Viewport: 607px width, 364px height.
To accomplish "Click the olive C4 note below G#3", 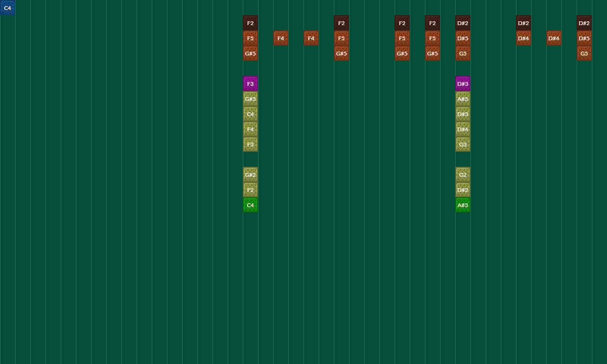I will (250, 114).
